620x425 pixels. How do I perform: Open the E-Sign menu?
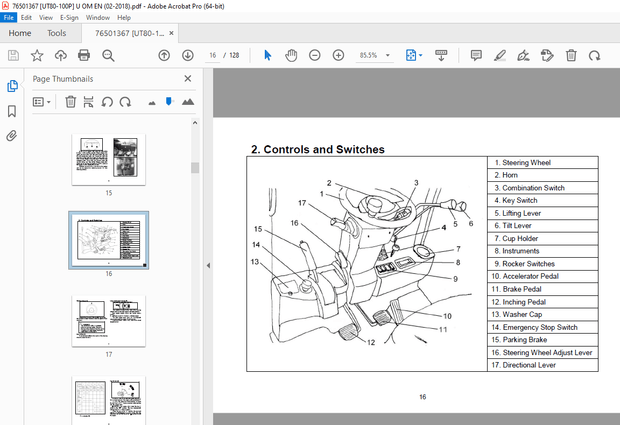pos(69,17)
